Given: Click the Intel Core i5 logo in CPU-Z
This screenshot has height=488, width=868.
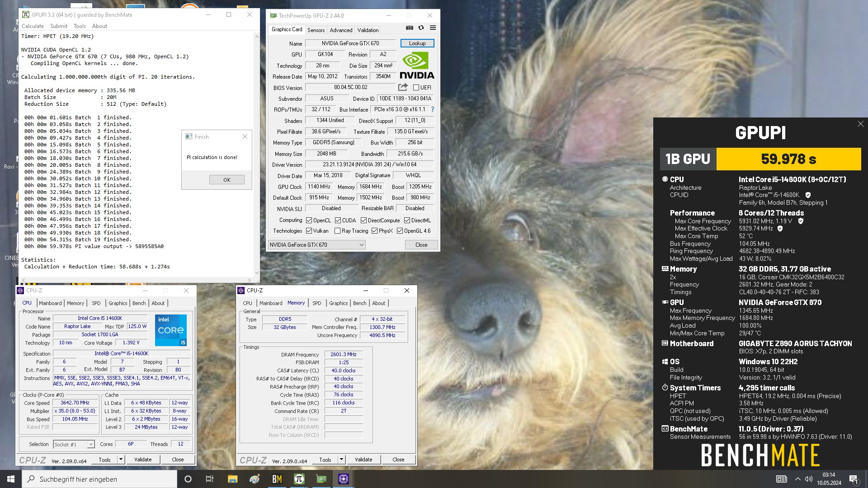Looking at the screenshot, I should coord(171,330).
